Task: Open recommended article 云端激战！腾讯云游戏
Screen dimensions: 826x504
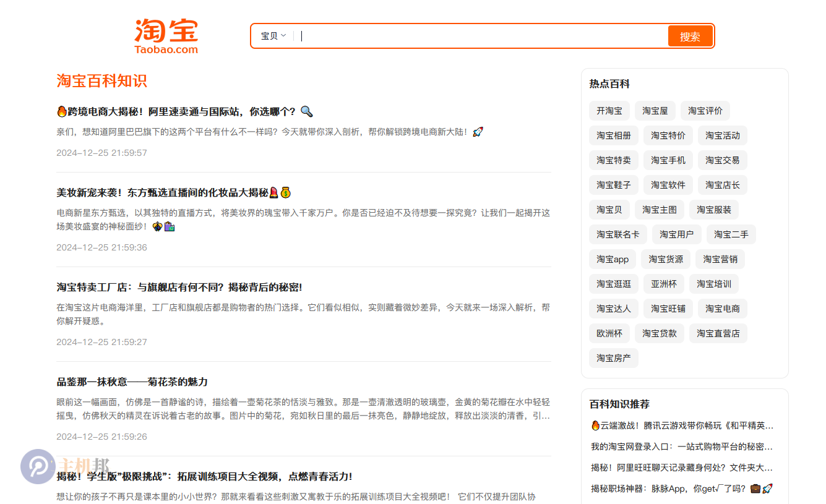Action: coord(682,425)
